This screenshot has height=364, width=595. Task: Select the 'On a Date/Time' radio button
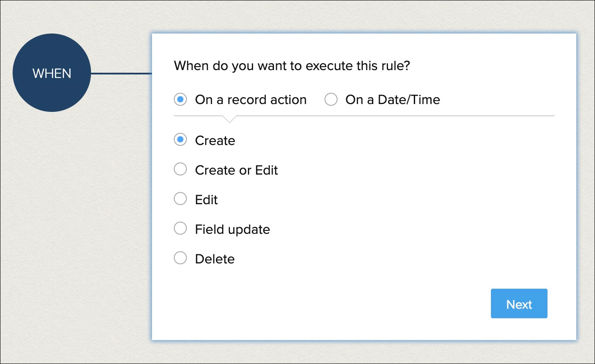click(331, 100)
